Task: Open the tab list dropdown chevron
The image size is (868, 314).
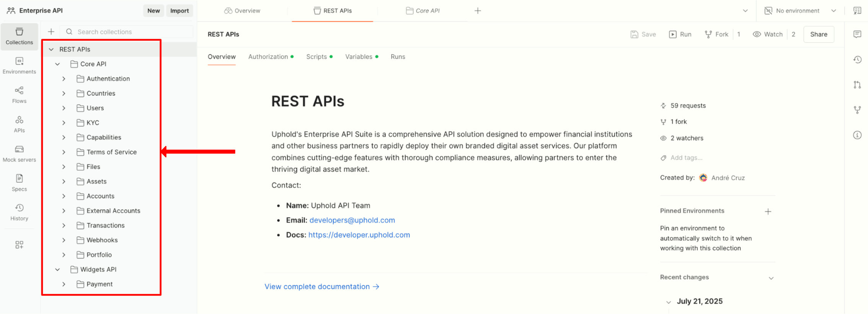Action: [x=745, y=11]
